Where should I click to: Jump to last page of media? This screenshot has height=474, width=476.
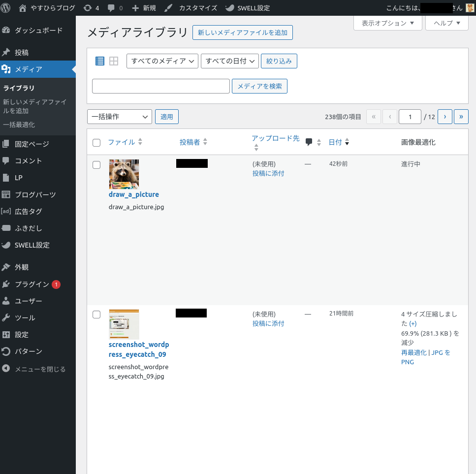[461, 117]
